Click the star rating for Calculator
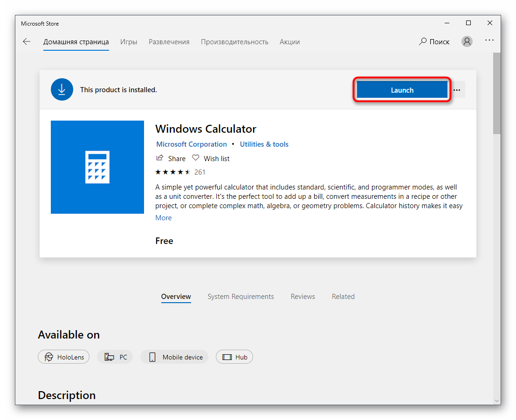Viewport: 516px width, 420px height. [x=173, y=172]
